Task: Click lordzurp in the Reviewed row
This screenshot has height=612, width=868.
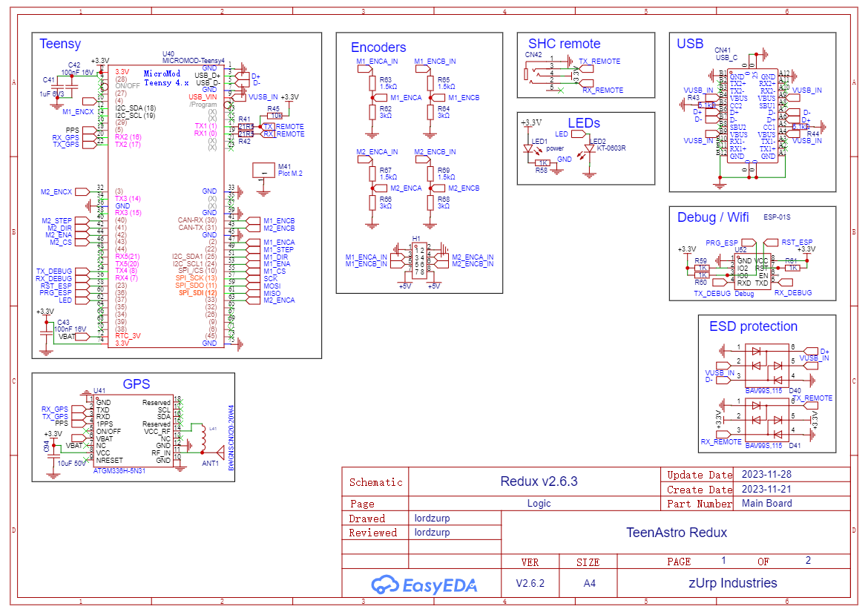Action: point(432,533)
